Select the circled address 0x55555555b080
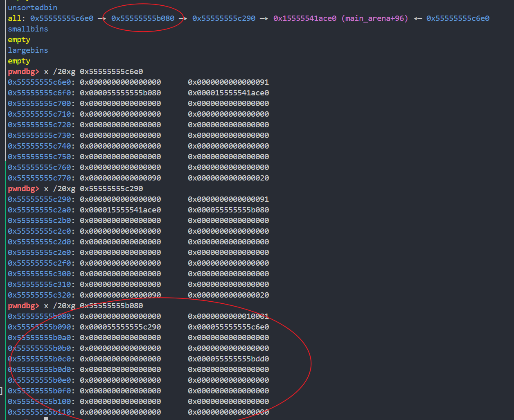514x420 pixels. tap(144, 18)
